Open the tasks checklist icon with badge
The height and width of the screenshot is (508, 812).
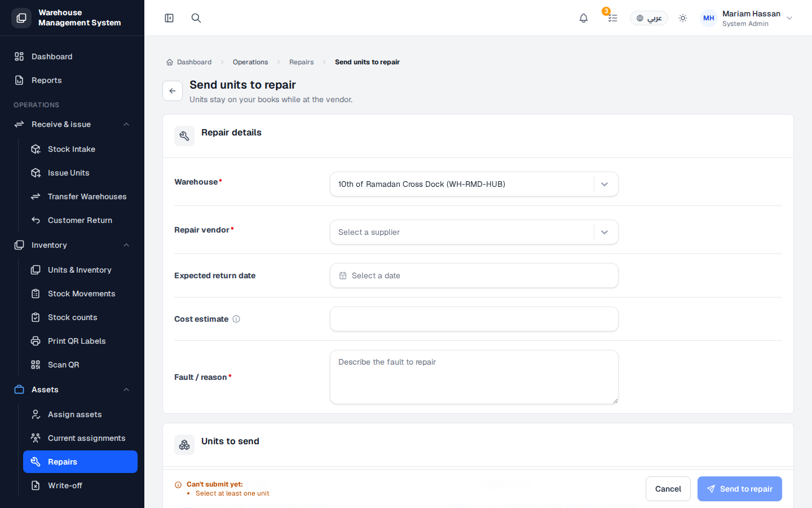612,18
